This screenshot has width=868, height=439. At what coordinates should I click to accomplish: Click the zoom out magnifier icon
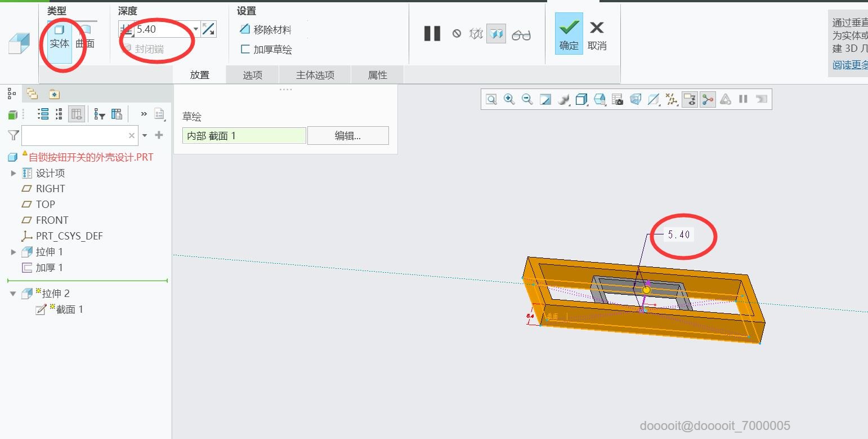tap(527, 100)
